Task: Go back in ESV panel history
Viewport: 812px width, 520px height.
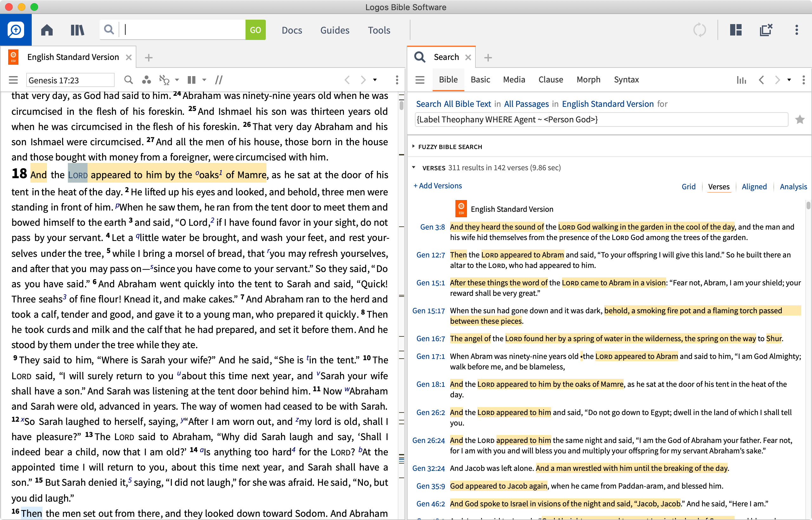Action: click(347, 80)
